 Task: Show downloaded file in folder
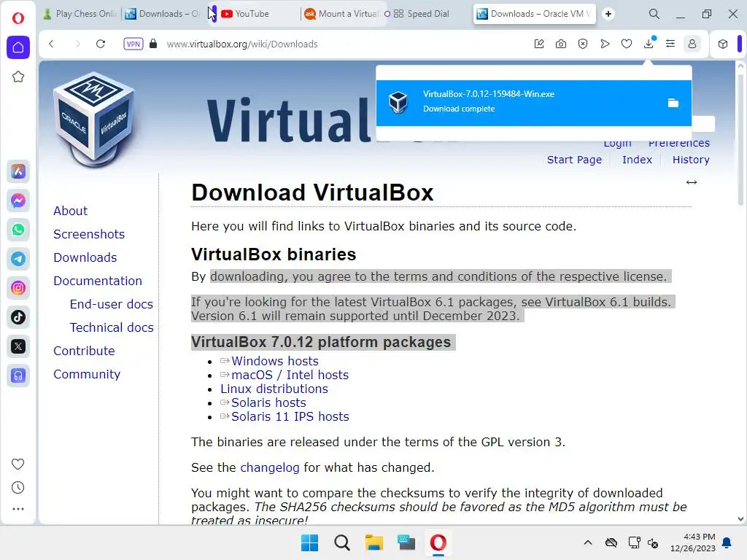673,103
